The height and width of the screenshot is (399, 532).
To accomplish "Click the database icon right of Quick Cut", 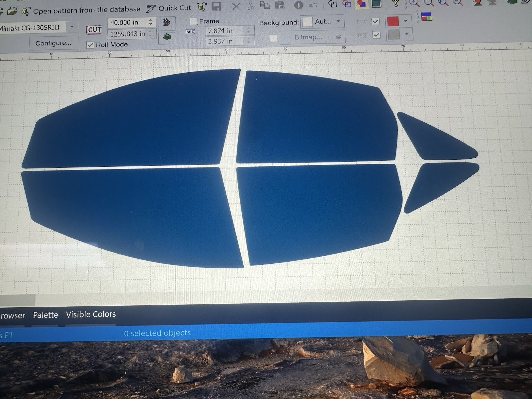I will (201, 7).
